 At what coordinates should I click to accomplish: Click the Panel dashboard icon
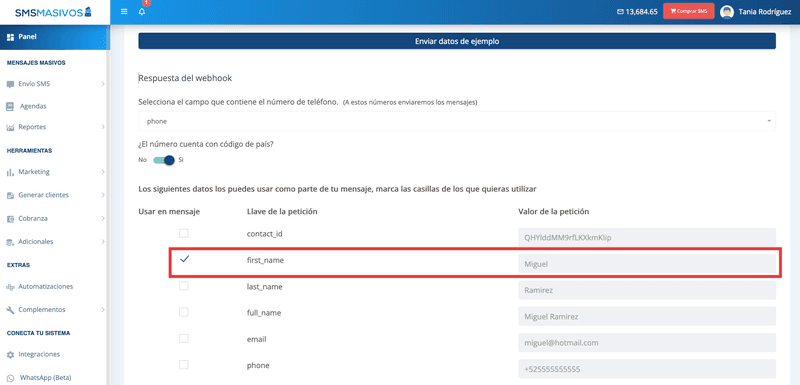(x=10, y=37)
